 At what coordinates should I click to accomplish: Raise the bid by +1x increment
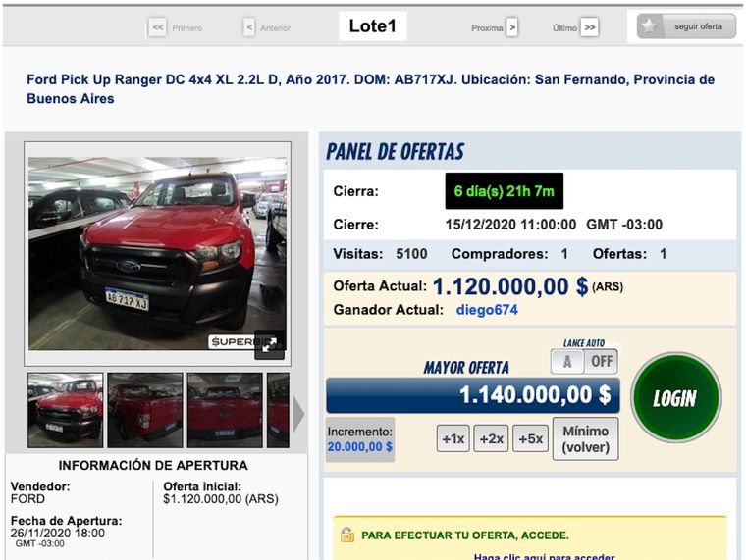click(453, 438)
